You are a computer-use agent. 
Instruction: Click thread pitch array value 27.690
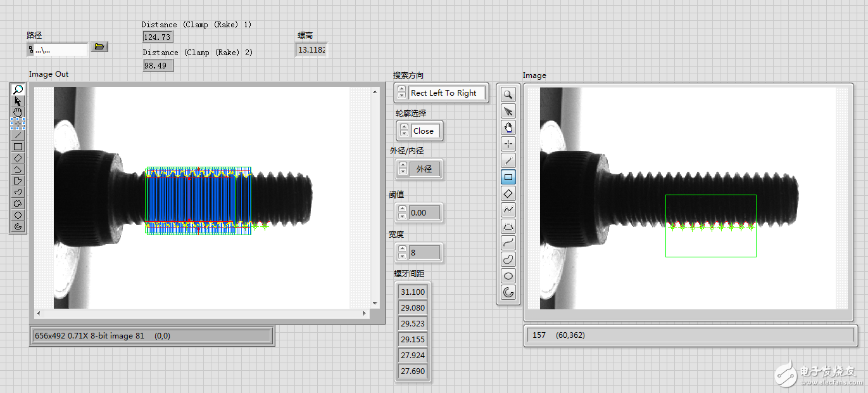coord(413,371)
